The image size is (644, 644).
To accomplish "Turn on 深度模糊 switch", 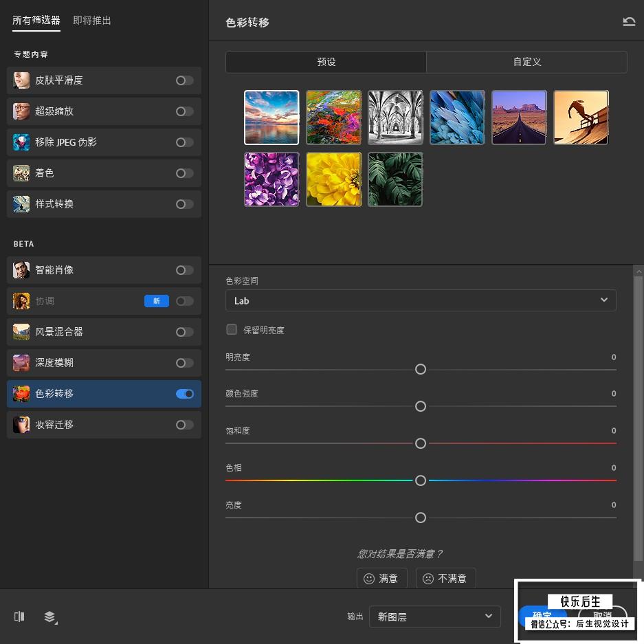I will point(184,363).
